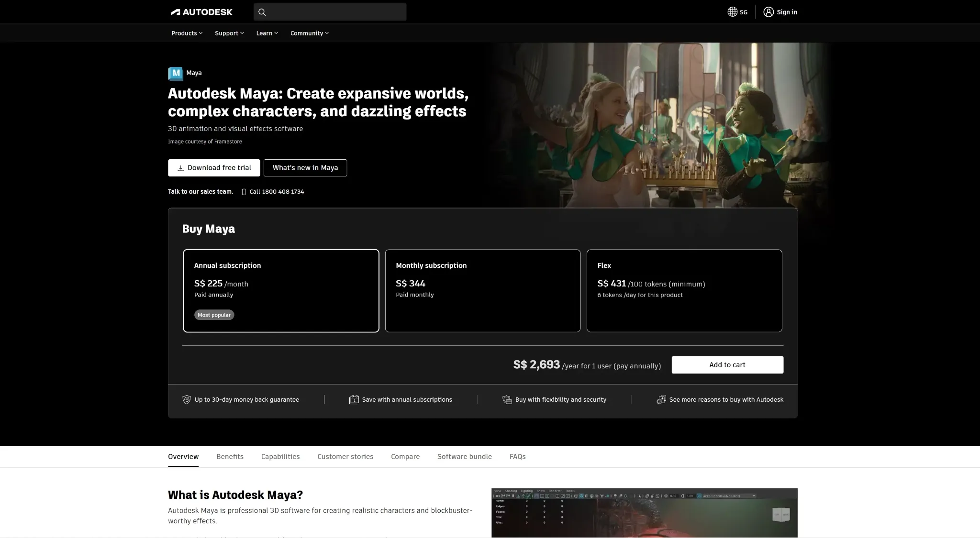Click the money back guarantee shield icon
980x538 pixels.
[187, 399]
